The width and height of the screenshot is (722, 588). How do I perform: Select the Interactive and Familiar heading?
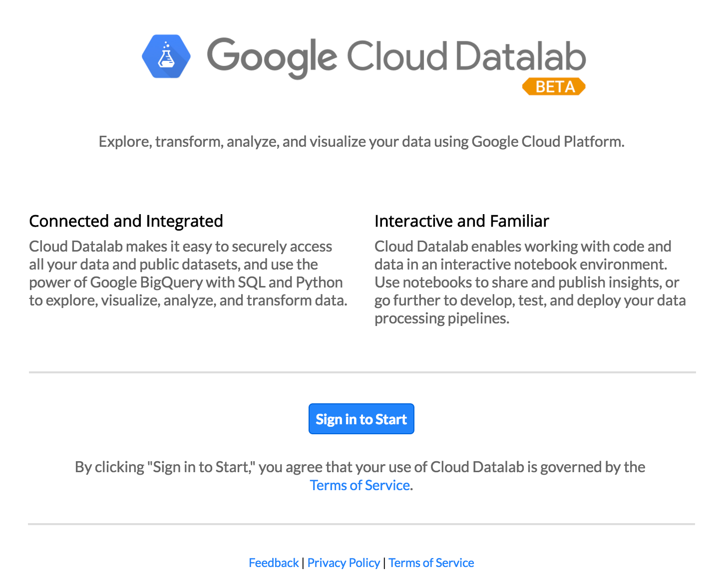[461, 221]
